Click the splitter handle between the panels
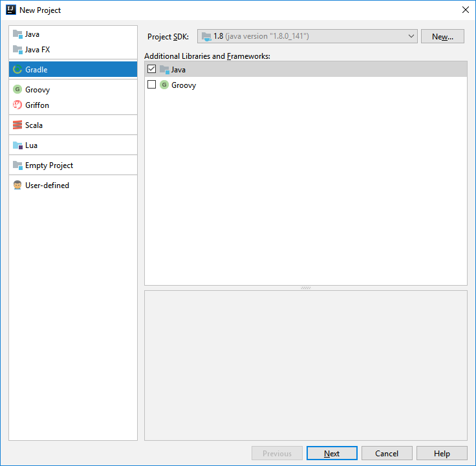The image size is (476, 466). pos(306,288)
